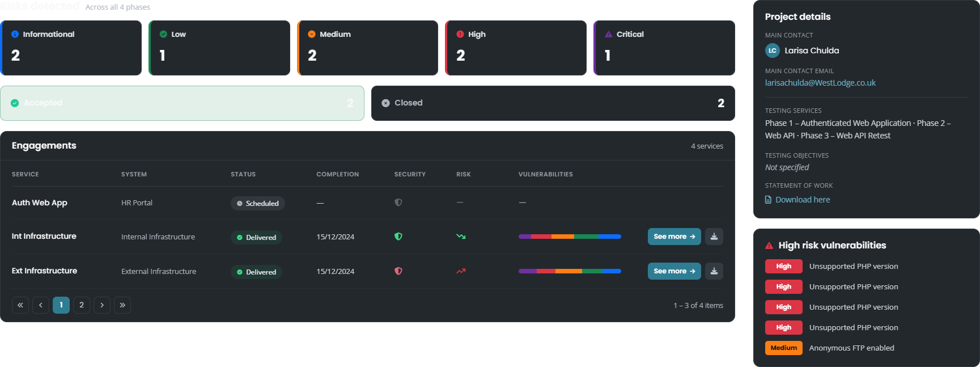Image resolution: width=980 pixels, height=367 pixels.
Task: Open larisachulda@WestLodge.co.uk email link
Action: pos(820,83)
